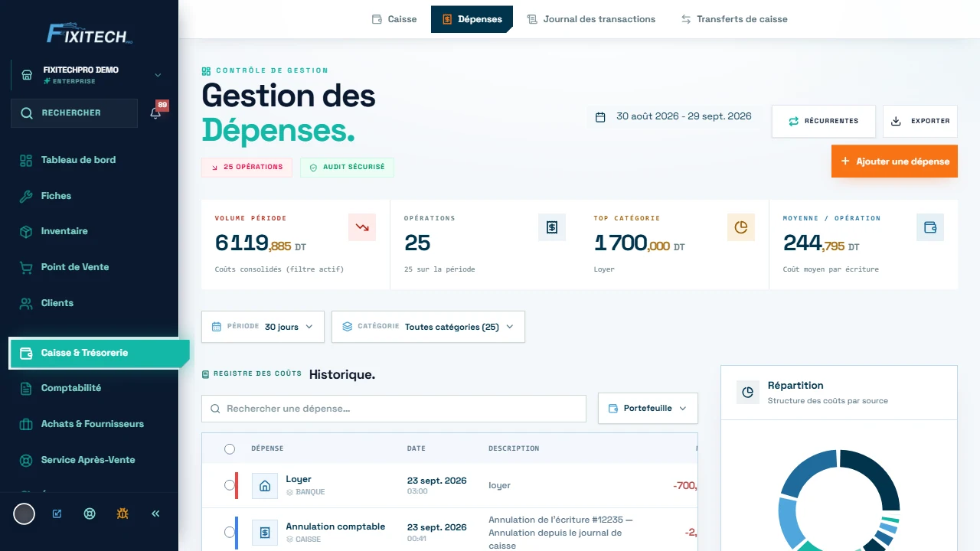Select the Loyer expense row checkbox
This screenshot has height=551, width=980.
tap(230, 485)
